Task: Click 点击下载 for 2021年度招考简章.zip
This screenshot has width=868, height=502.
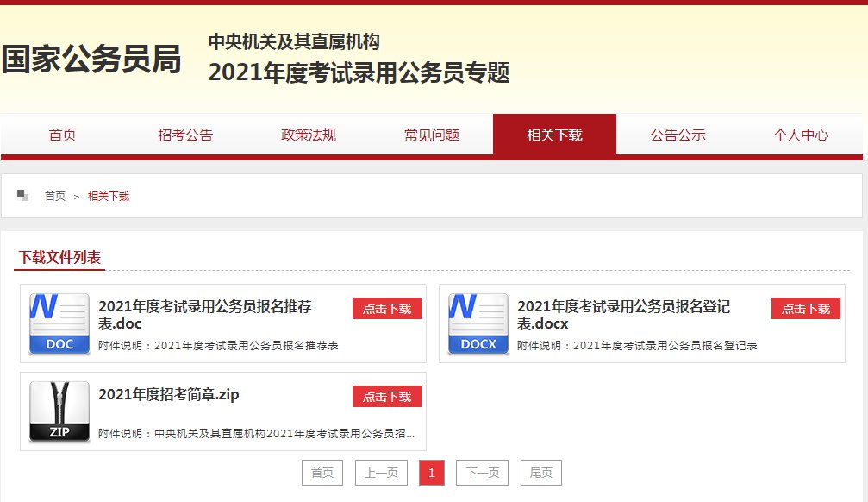Action: [387, 396]
